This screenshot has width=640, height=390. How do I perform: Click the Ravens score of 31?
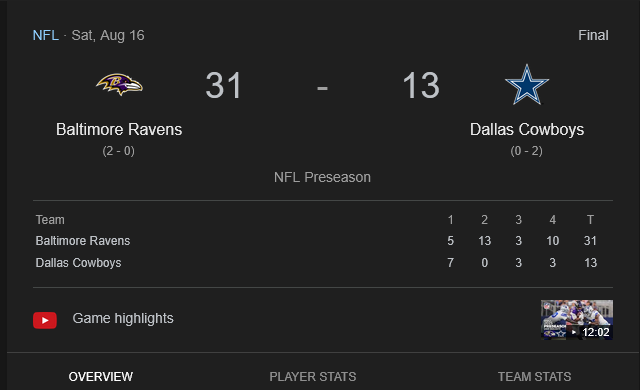[224, 85]
